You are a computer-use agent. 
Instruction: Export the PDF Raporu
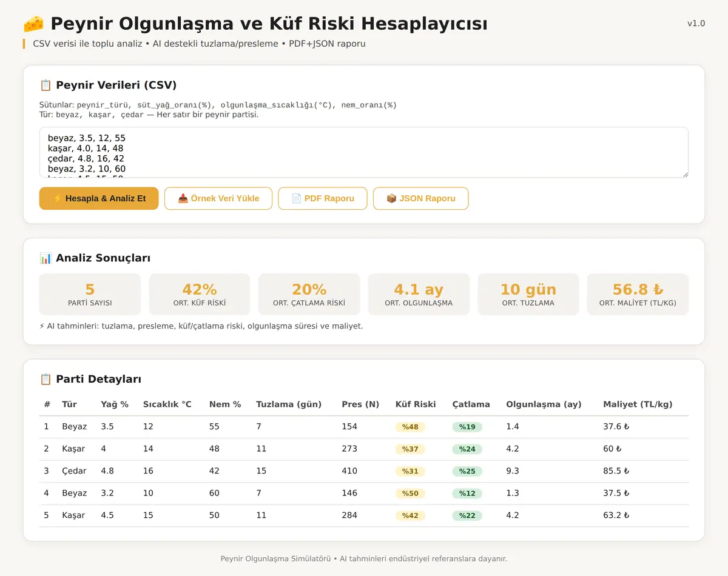point(323,198)
